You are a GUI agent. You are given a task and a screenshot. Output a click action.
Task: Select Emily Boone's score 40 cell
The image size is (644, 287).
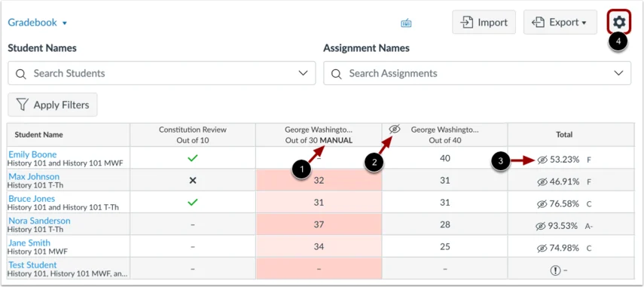[x=445, y=157]
